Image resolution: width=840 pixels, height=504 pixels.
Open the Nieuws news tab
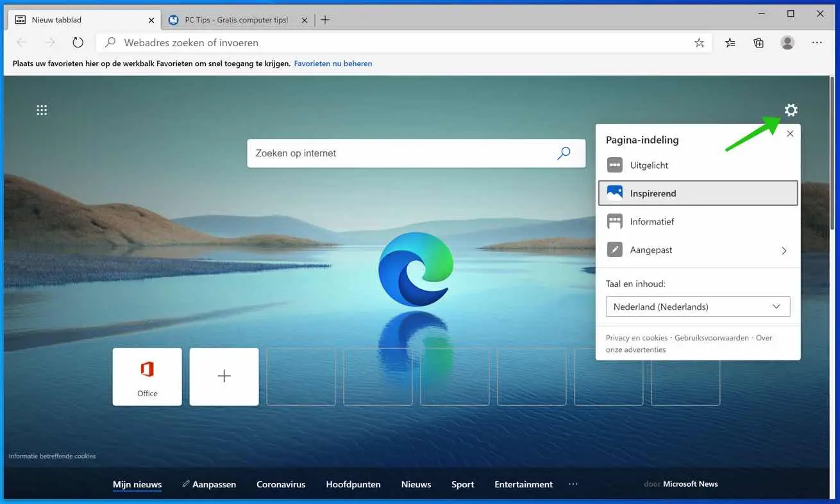416,485
